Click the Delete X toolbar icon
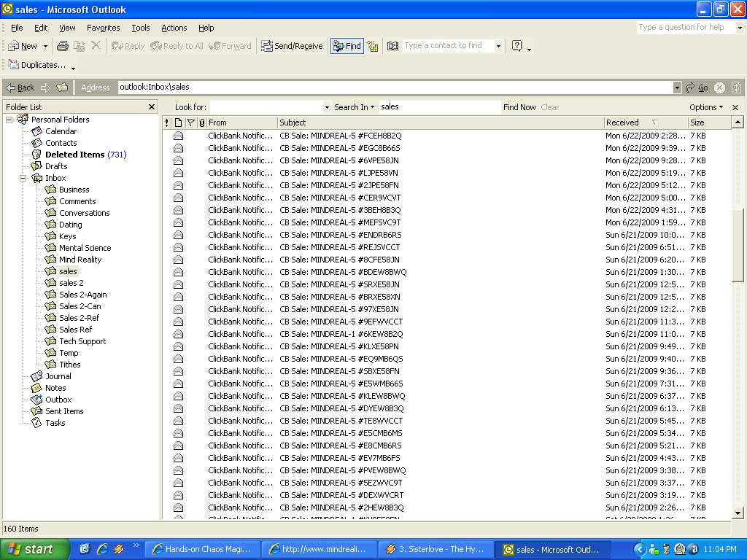The width and height of the screenshot is (747, 560). pyautogui.click(x=96, y=45)
